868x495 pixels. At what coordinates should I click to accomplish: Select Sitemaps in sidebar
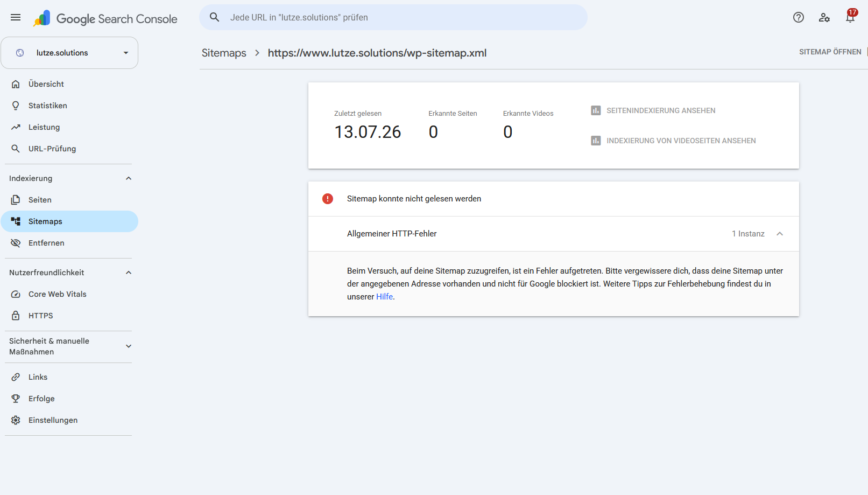[69, 221]
